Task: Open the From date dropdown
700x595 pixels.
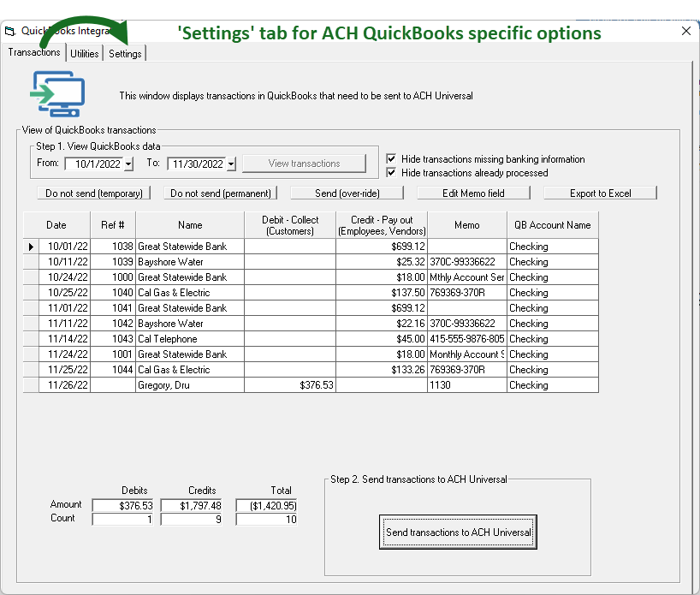Action: (x=128, y=164)
